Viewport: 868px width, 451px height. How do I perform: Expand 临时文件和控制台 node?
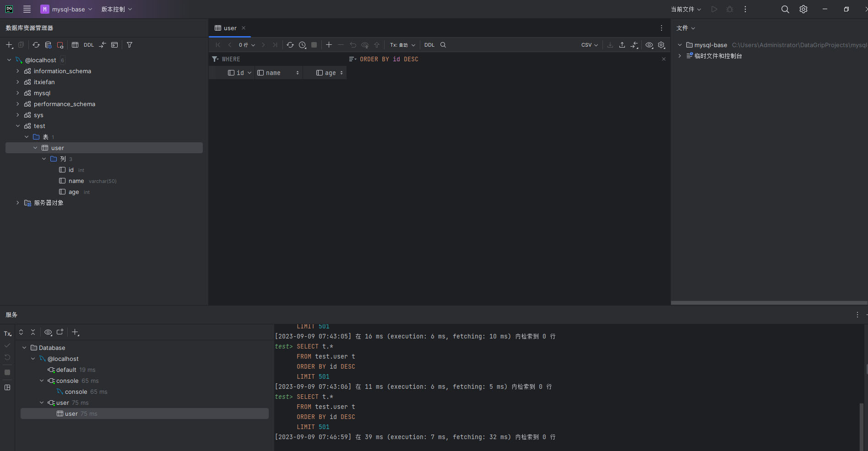pos(680,56)
